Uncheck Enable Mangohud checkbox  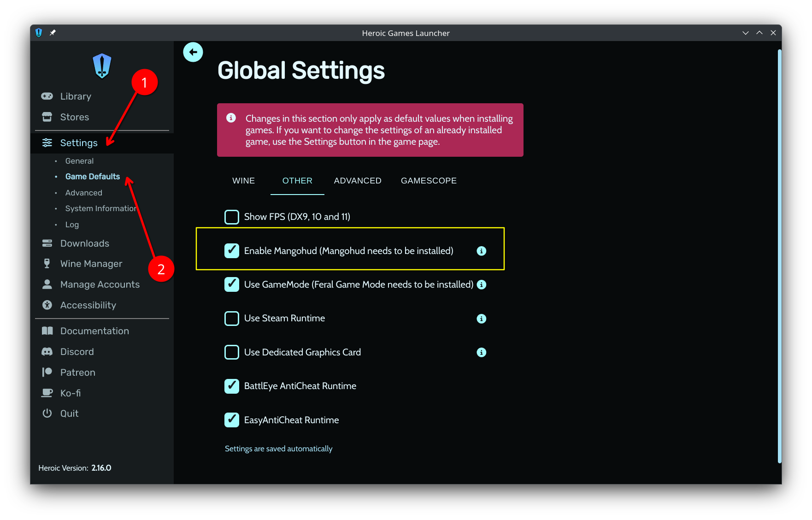tap(232, 251)
